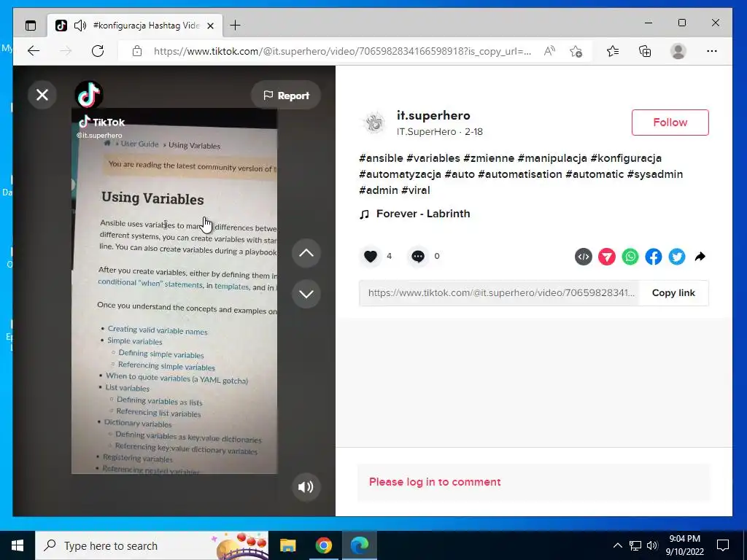Go to the previous video

[x=306, y=253]
